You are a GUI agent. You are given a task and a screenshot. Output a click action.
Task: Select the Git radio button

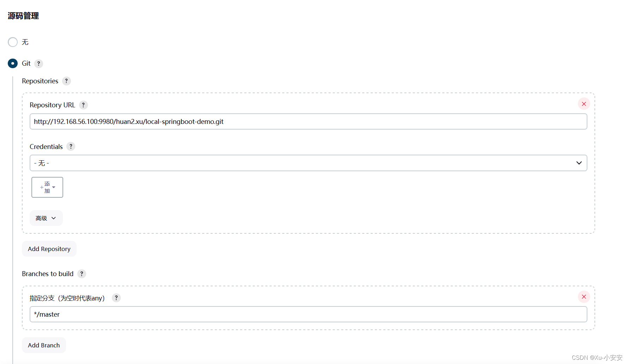click(x=13, y=64)
